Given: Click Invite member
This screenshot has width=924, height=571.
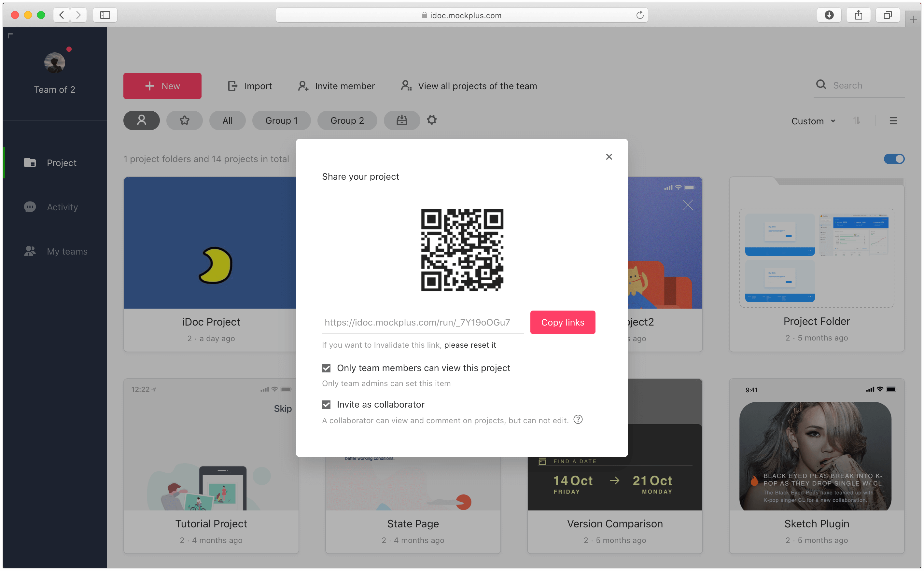Looking at the screenshot, I should click(x=336, y=86).
